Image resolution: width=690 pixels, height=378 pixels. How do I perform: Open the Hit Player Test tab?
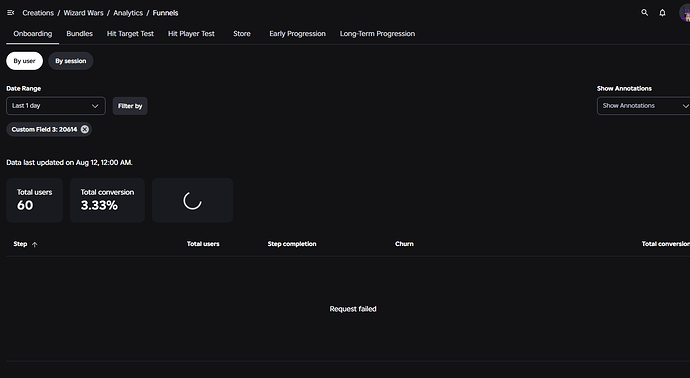pos(191,34)
